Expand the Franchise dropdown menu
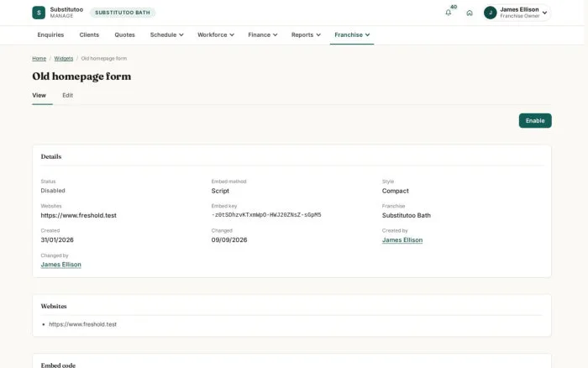This screenshot has height=368, width=588. (x=352, y=34)
